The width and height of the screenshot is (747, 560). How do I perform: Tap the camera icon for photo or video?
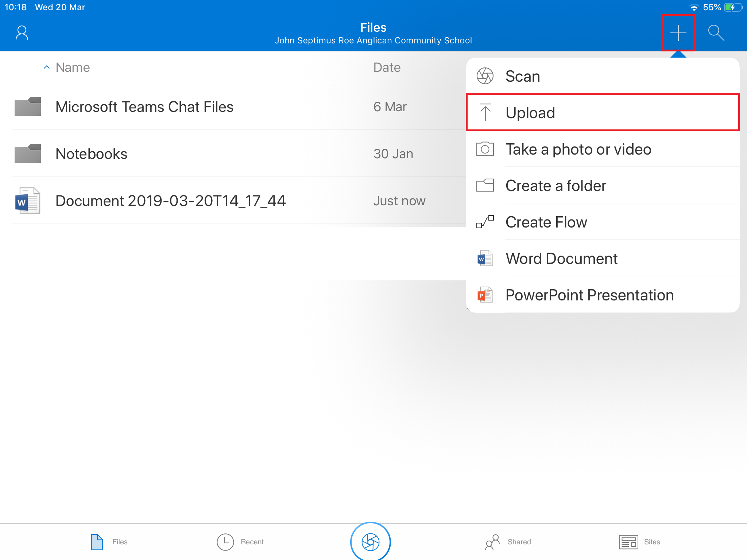point(485,149)
